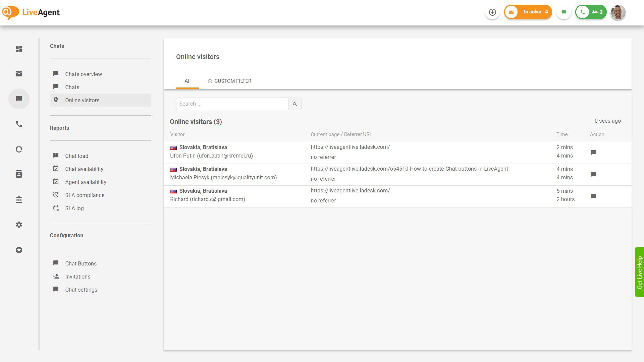Open the Calls phone icon in sidebar
This screenshot has width=644, height=362.
tap(19, 124)
